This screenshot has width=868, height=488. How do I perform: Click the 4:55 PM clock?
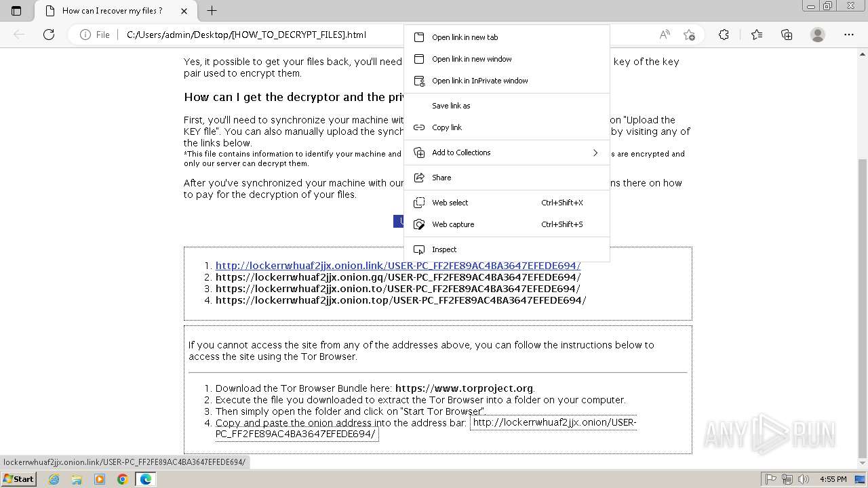point(833,479)
